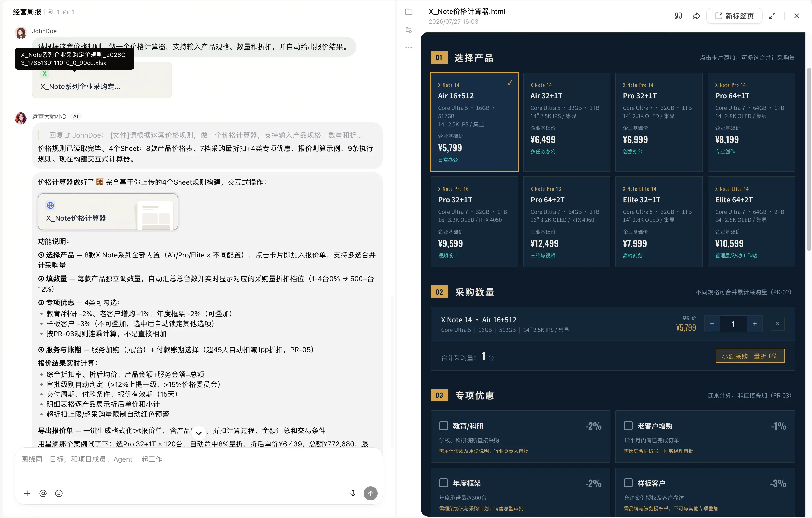This screenshot has width=812, height=518.
Task: Open preview in 新标签页
Action: 734,16
